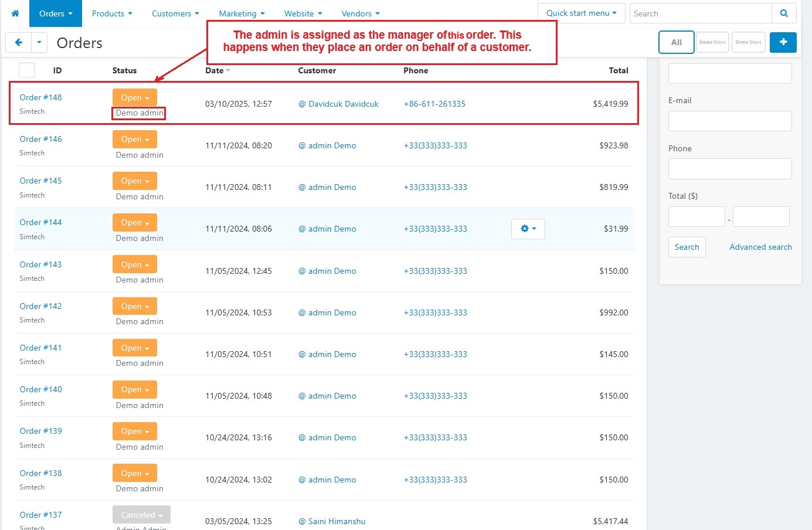
Task: Expand the Open status dropdown for Order #148
Action: pyautogui.click(x=135, y=97)
